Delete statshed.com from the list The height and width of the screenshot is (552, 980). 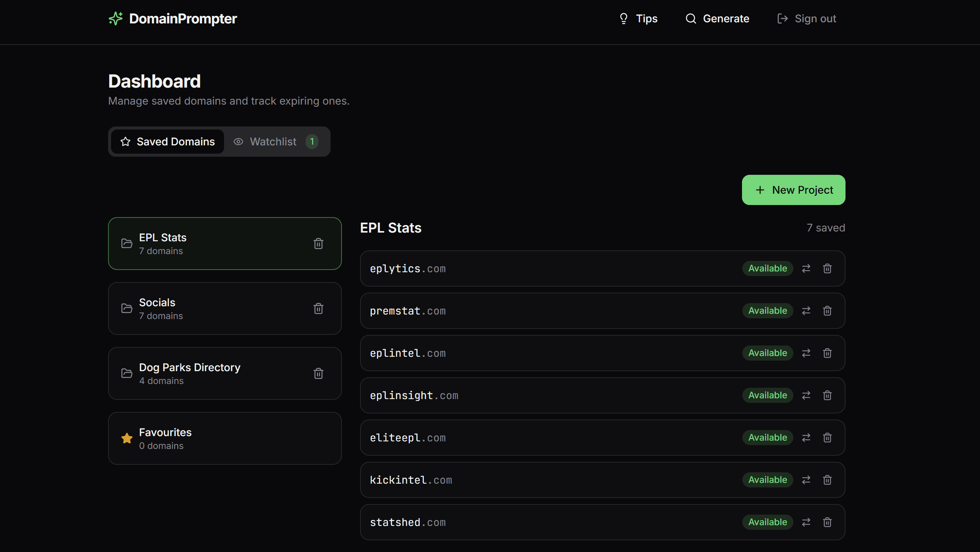827,522
